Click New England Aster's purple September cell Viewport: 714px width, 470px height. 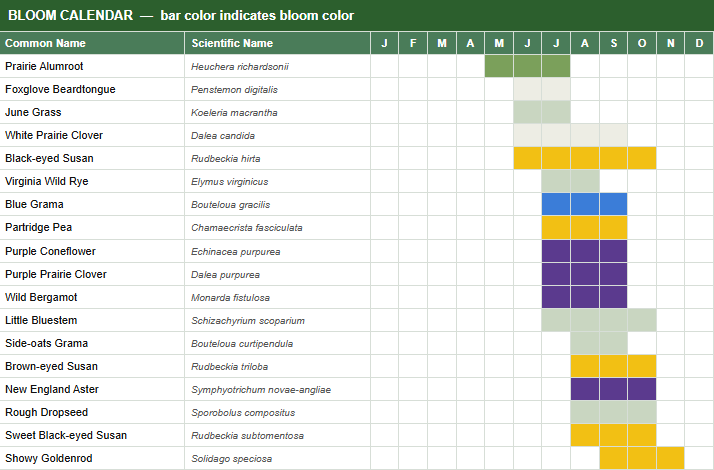(613, 389)
